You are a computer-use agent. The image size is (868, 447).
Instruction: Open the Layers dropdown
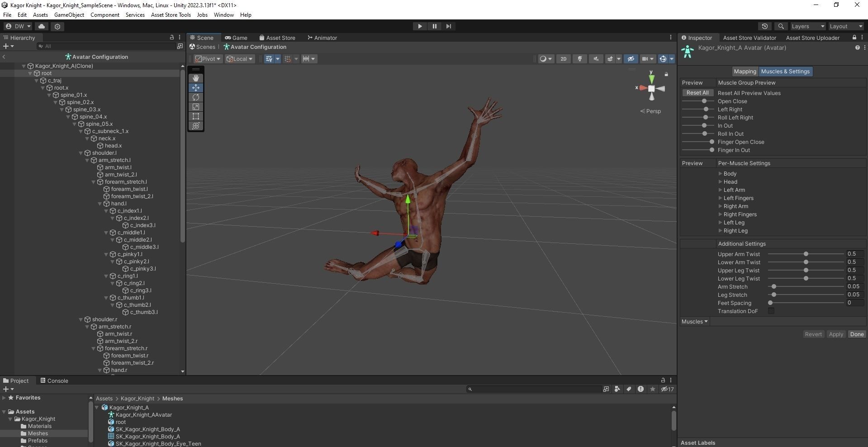[x=807, y=26]
